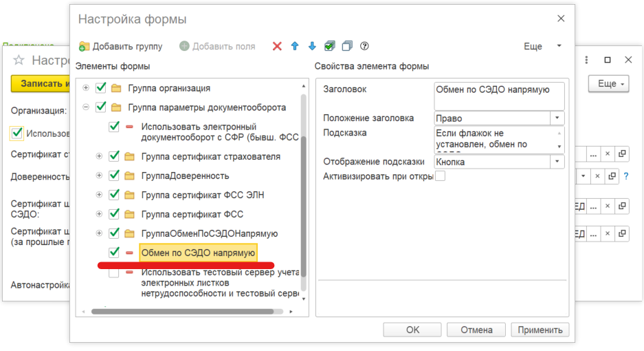Click the check-all-elements icon in the toolbar
Screen dimensions: 644x351
pyautogui.click(x=329, y=46)
